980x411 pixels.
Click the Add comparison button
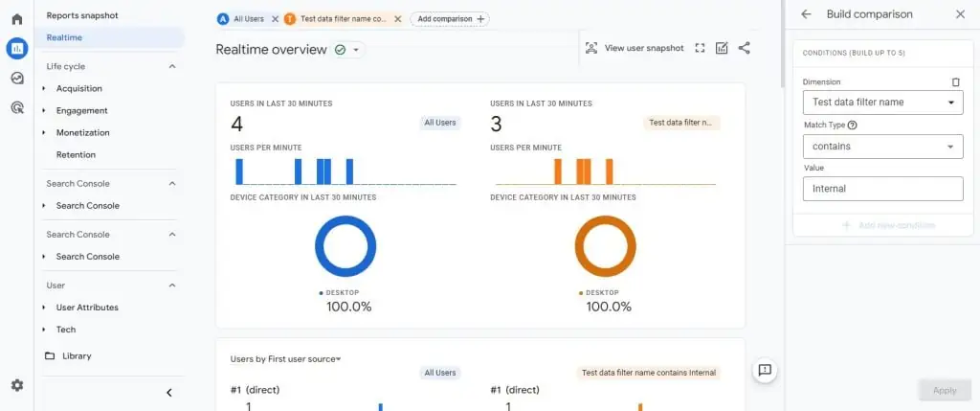(450, 19)
